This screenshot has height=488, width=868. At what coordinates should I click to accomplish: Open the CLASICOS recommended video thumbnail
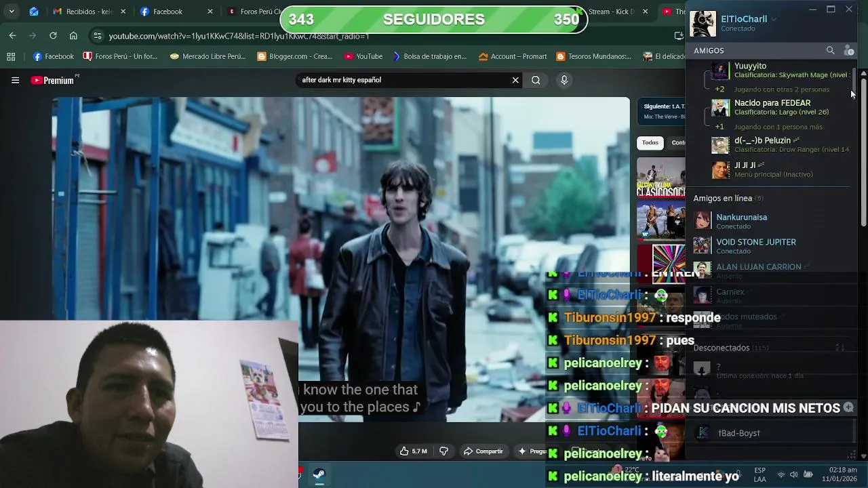tap(661, 178)
